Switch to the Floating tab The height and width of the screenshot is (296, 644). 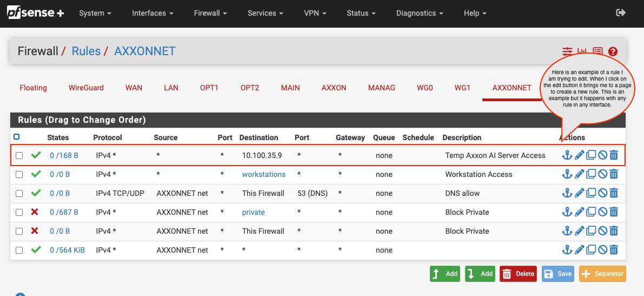click(34, 88)
